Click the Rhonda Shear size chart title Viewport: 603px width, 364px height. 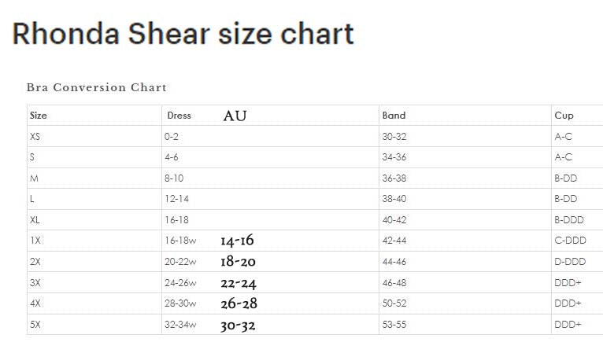[x=183, y=34]
